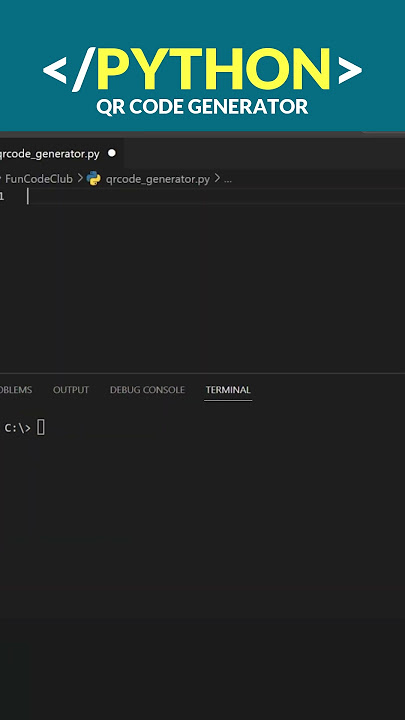Switch to the PROBLEMS panel tab
Image resolution: width=405 pixels, height=720 pixels.
(x=16, y=390)
